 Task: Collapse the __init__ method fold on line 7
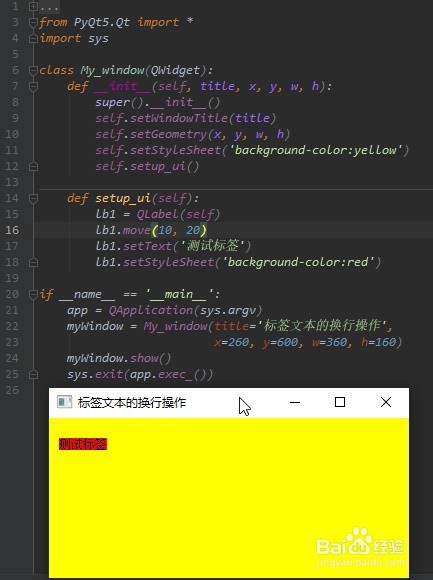(33, 86)
